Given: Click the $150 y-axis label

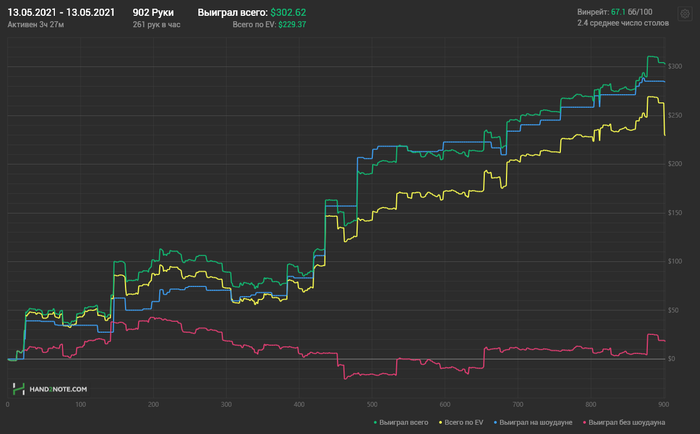Looking at the screenshot, I should pyautogui.click(x=675, y=213).
